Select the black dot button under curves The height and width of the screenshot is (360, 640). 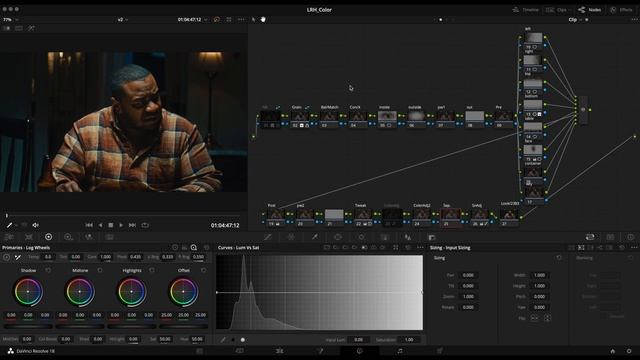[x=233, y=340]
